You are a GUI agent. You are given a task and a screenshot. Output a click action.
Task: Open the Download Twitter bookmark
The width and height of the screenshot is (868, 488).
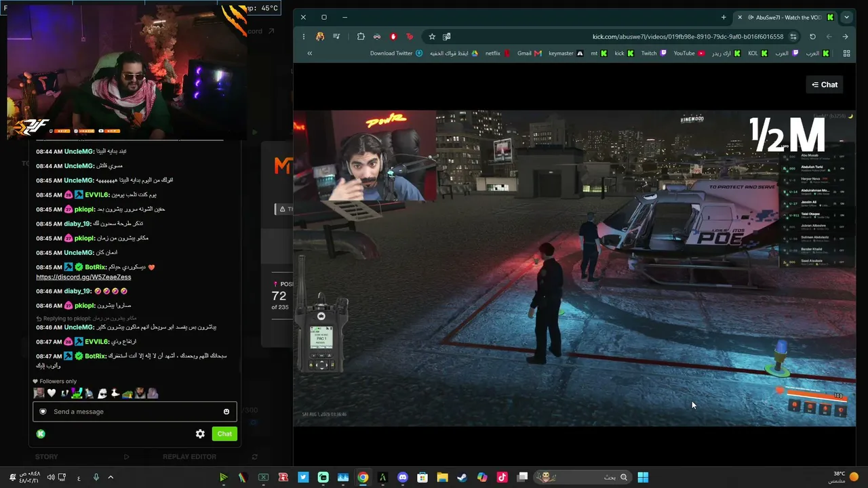[x=397, y=54]
